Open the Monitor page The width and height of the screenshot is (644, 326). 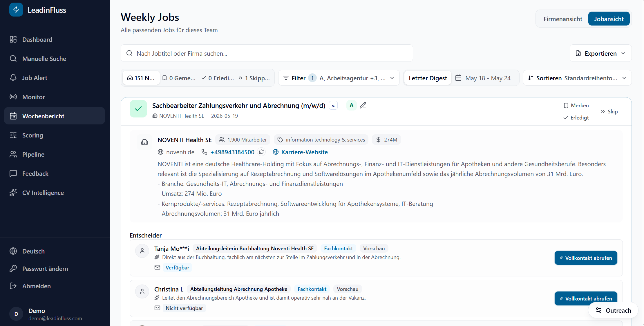point(55,97)
